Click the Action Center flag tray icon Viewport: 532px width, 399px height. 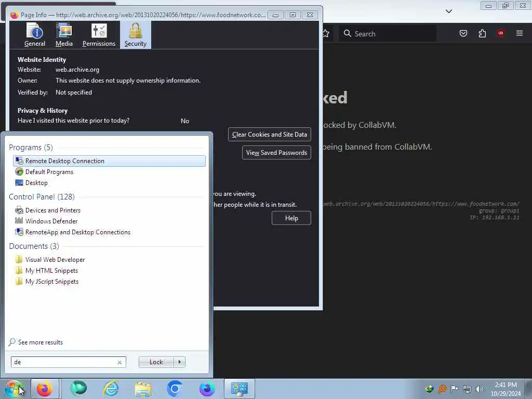[x=455, y=389]
